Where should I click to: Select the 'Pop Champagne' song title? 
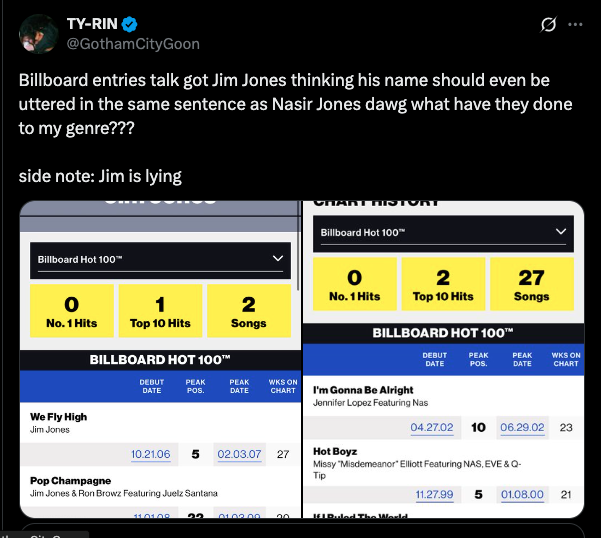[71, 481]
